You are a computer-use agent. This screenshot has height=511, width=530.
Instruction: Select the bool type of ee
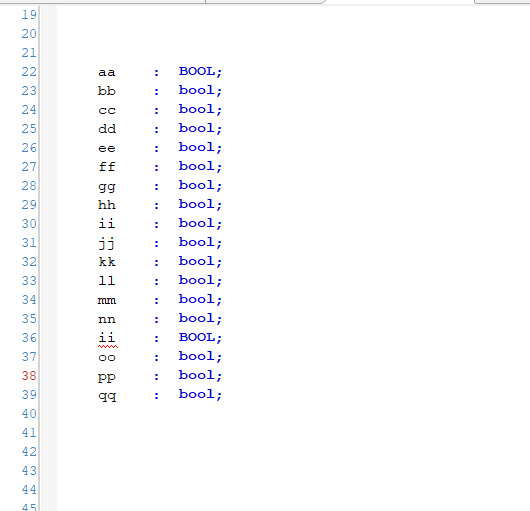coord(197,147)
